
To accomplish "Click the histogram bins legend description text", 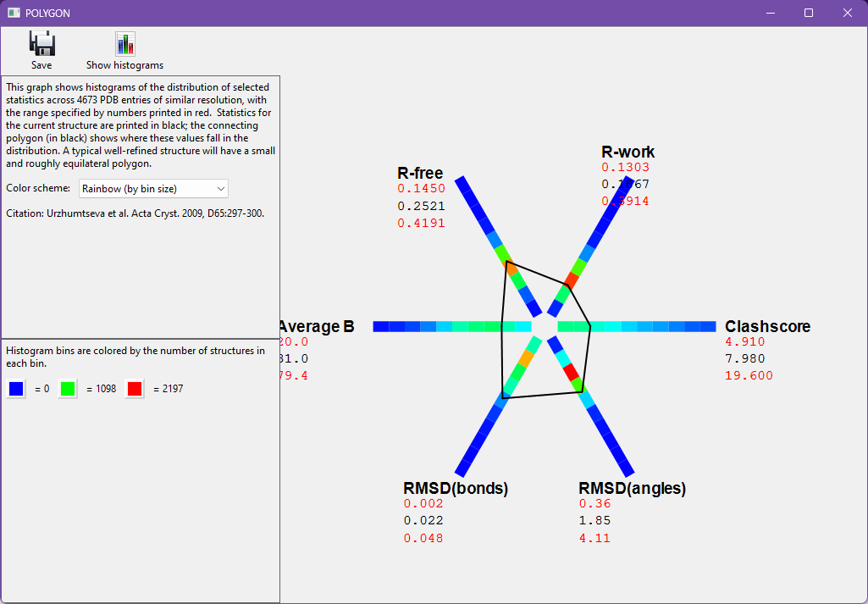I will (x=135, y=357).
